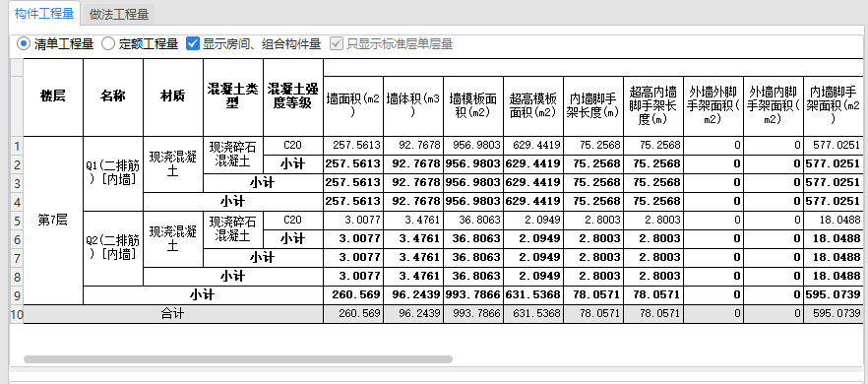This screenshot has width=868, height=384.
Task: Uncheck 显示房间、组合构件量 checkbox
Action: coord(193,43)
